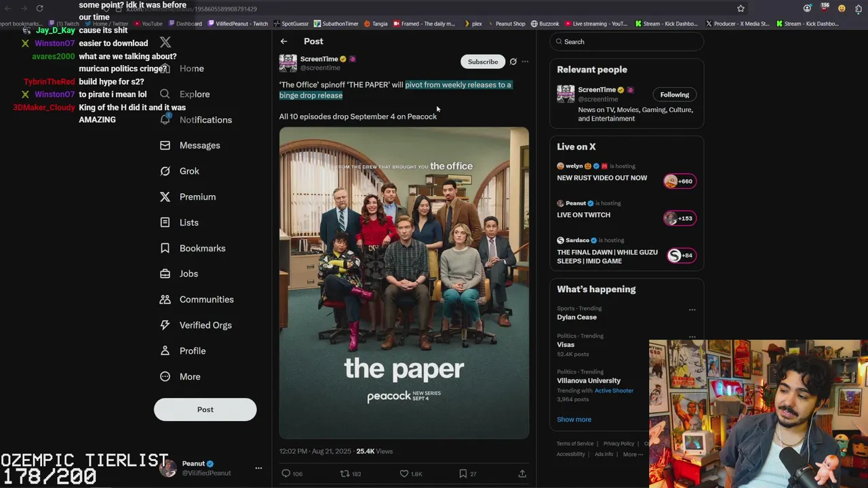Open the plex bookmark

click(473, 24)
